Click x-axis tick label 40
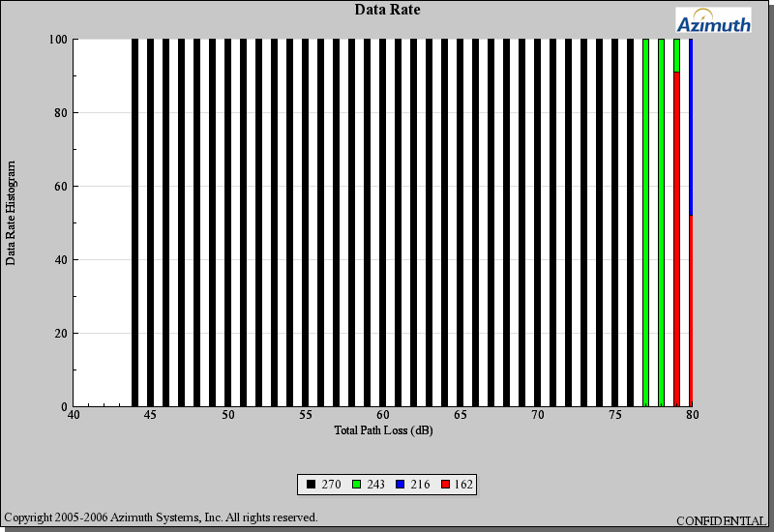Screen dimensions: 774x532 coord(74,415)
